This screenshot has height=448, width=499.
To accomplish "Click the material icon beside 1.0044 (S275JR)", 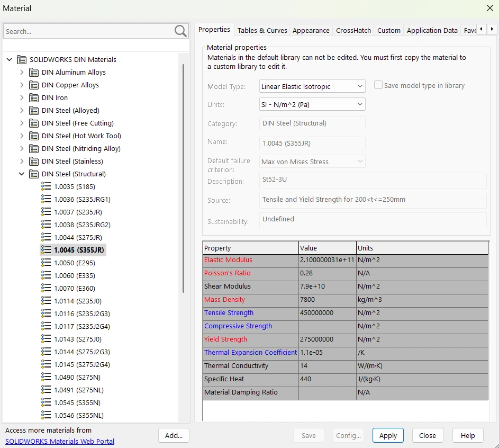I will pyautogui.click(x=46, y=237).
